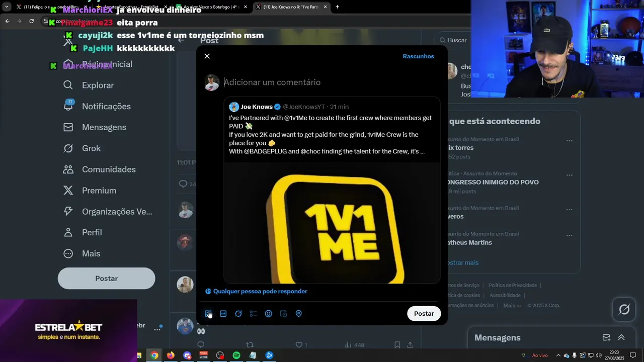
Task: Expand footer Mais options
Action: [x=512, y=305]
